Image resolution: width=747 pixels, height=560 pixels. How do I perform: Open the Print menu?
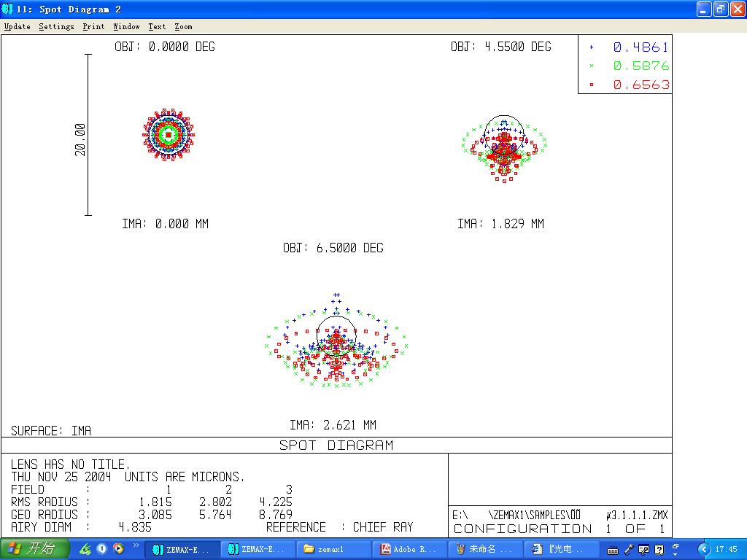pos(93,27)
